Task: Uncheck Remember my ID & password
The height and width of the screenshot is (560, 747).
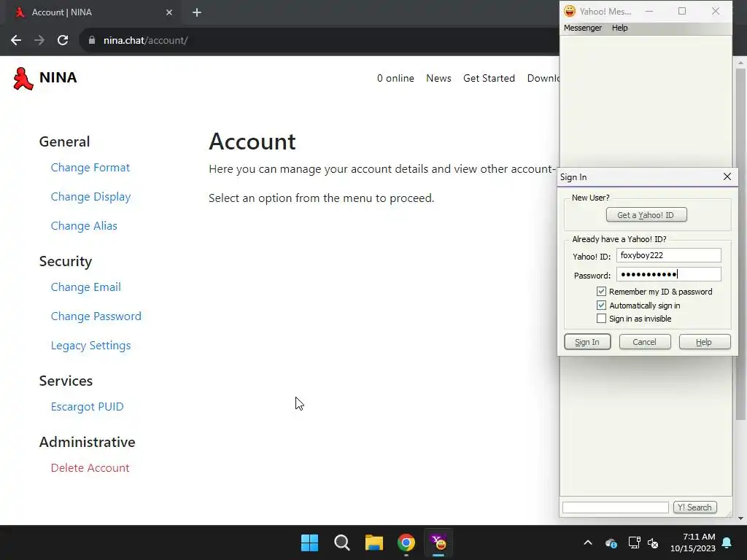Action: 601,292
